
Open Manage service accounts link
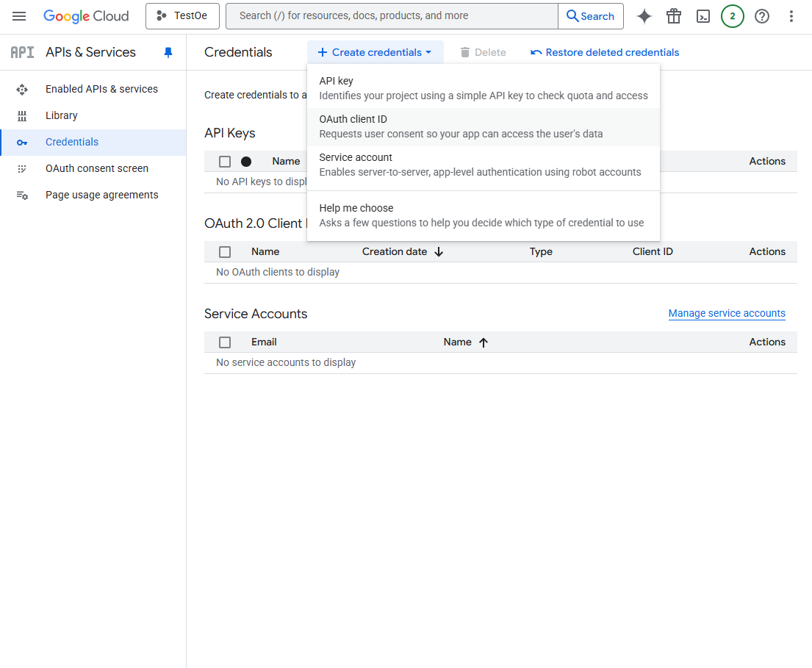pos(727,313)
